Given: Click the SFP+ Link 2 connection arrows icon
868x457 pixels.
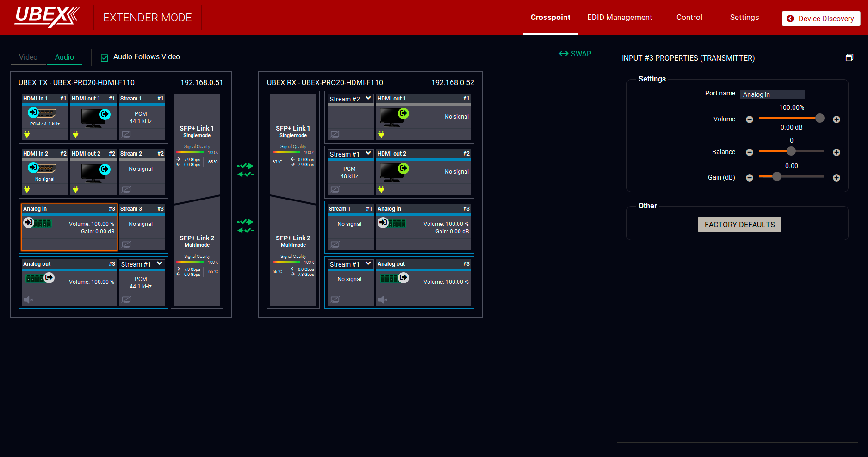Looking at the screenshot, I should pyautogui.click(x=245, y=226).
